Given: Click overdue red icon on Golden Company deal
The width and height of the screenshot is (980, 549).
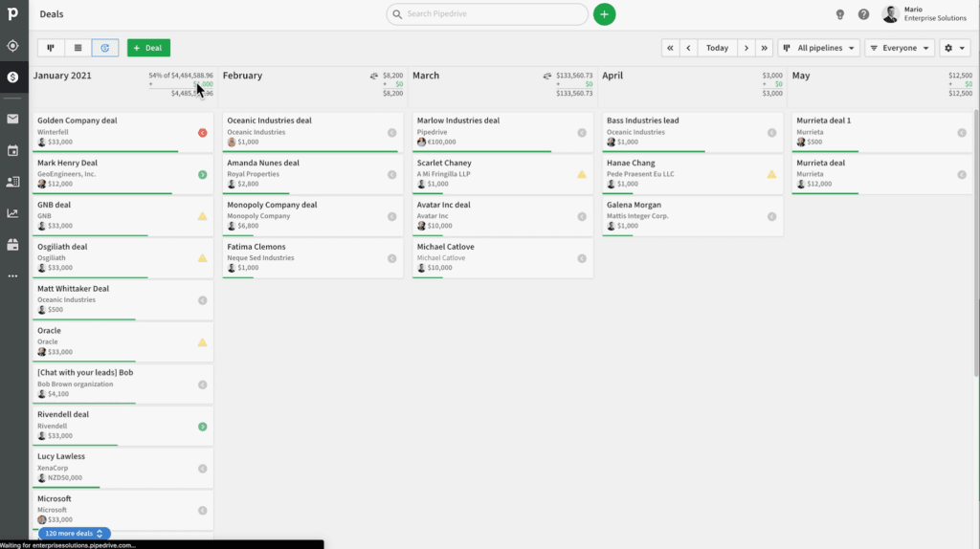Looking at the screenshot, I should [x=203, y=132].
